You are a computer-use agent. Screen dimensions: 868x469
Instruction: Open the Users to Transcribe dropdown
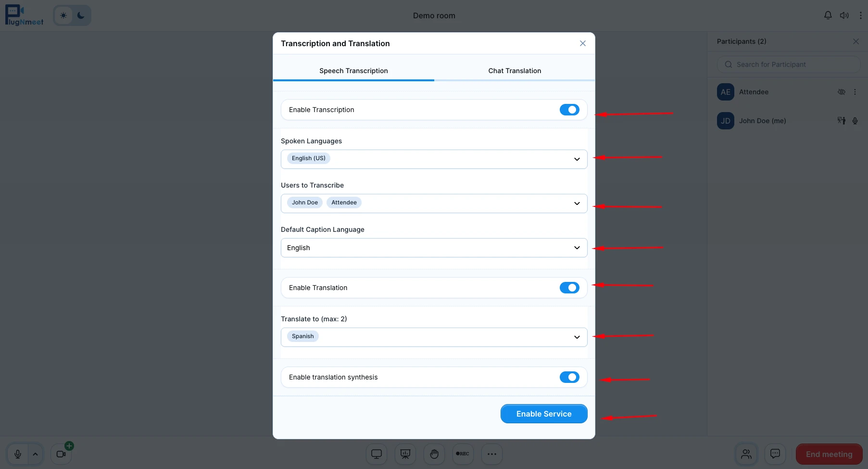577,203
